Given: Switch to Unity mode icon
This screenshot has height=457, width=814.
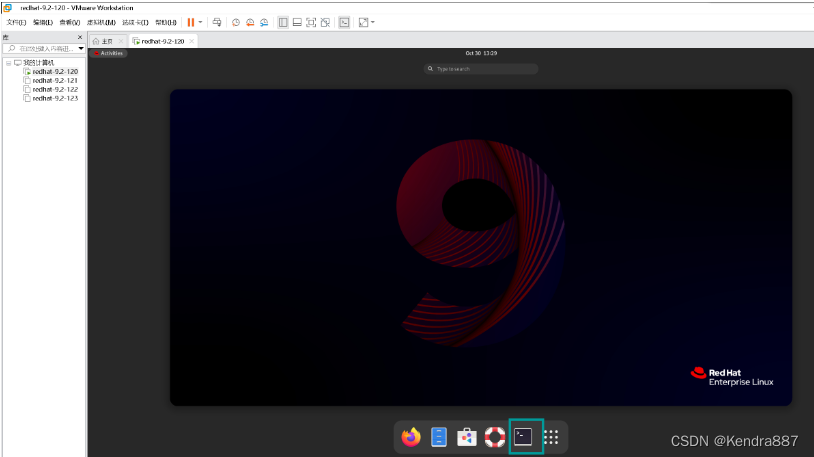Looking at the screenshot, I should 325,22.
